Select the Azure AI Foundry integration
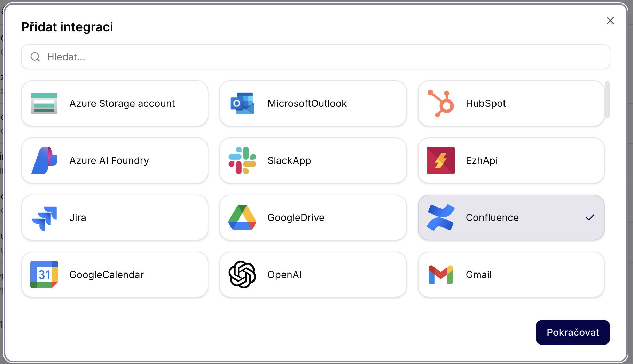This screenshot has width=633, height=364. click(115, 160)
